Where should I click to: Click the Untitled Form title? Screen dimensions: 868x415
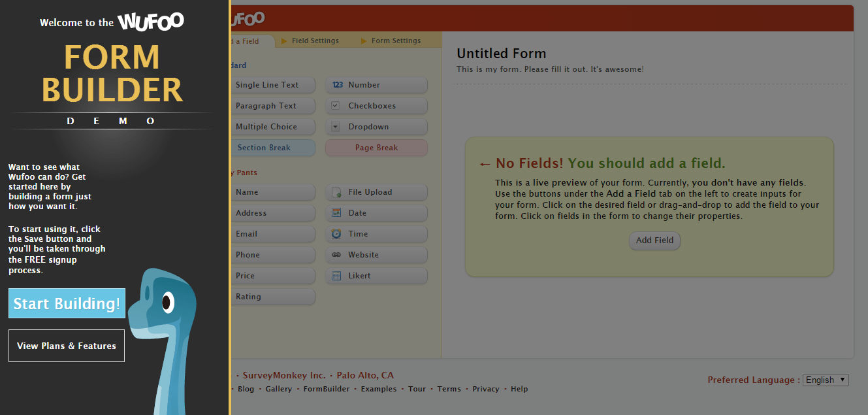(501, 54)
